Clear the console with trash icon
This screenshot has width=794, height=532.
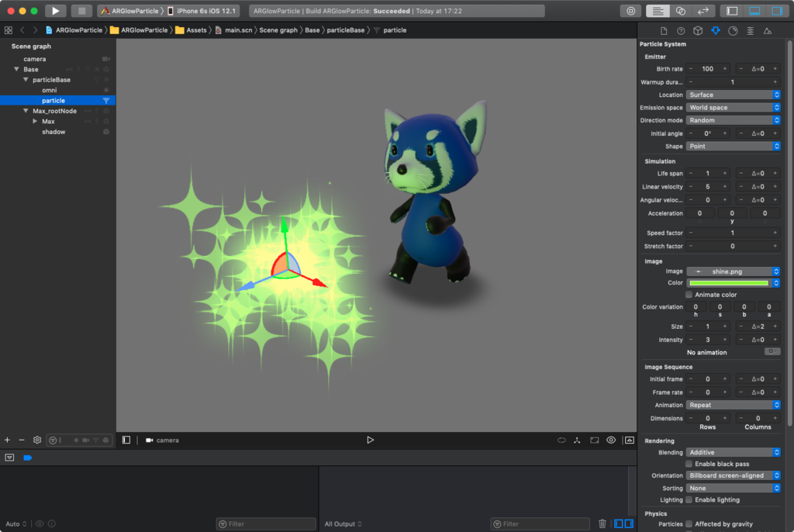[x=602, y=523]
